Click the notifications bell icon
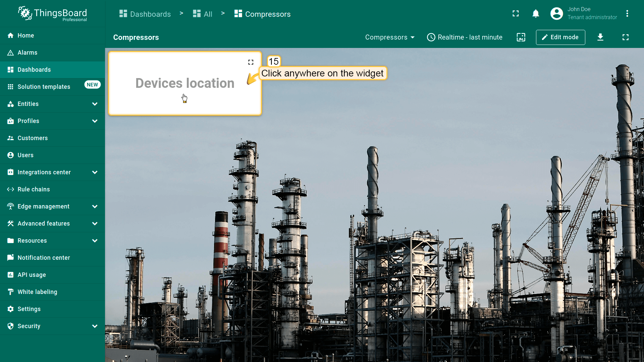Viewport: 644px width, 362px height. tap(536, 14)
